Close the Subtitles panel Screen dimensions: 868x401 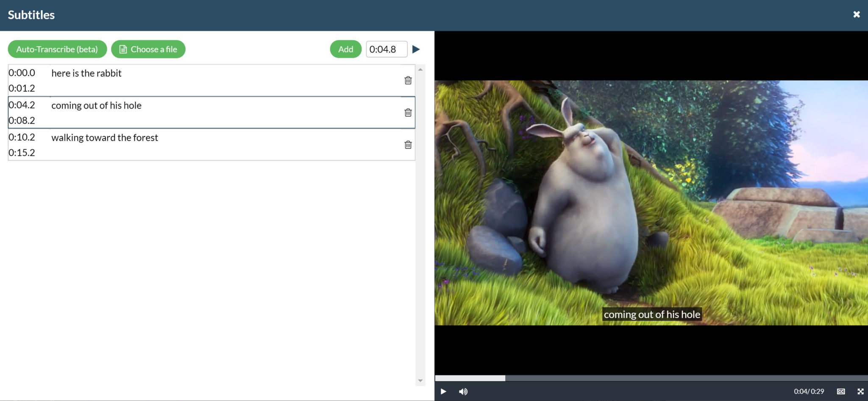click(857, 14)
